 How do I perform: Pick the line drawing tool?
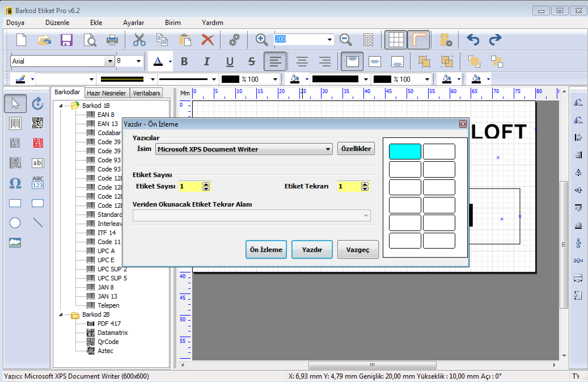point(38,223)
